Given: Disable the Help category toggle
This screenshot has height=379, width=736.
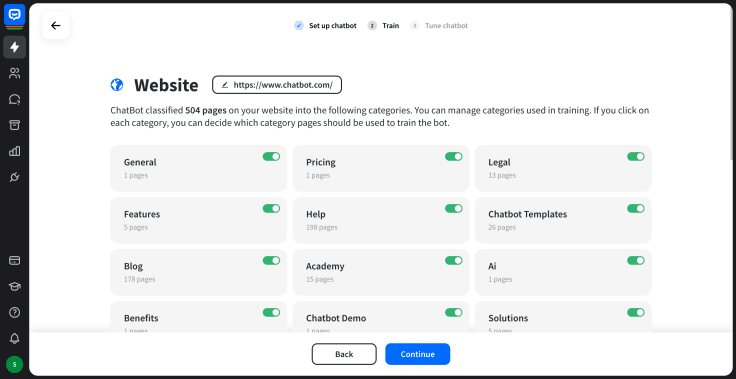Looking at the screenshot, I should point(453,209).
